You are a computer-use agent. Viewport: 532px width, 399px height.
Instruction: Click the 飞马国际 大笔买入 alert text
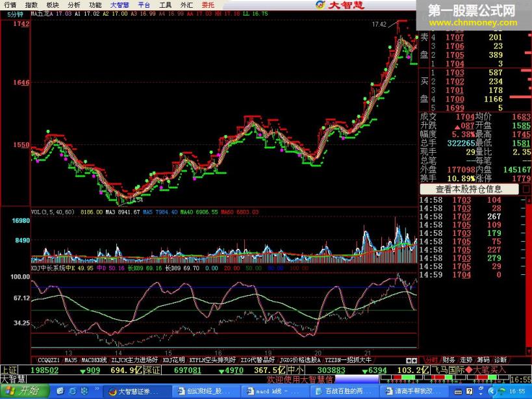click(x=468, y=370)
